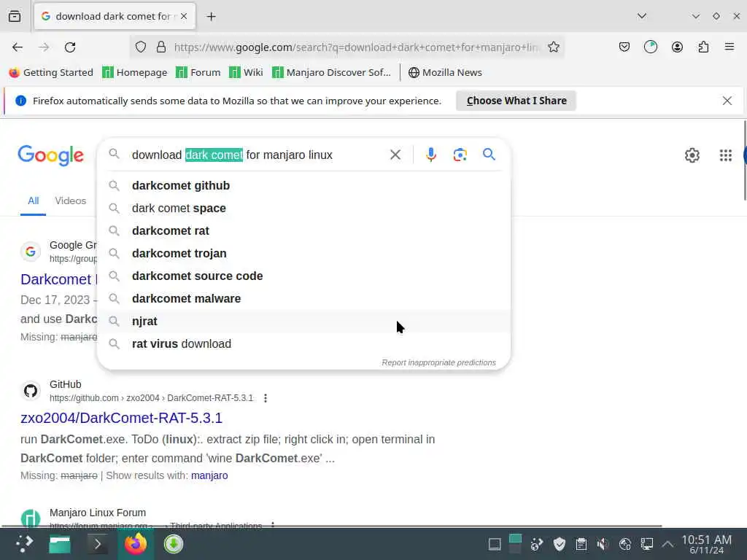747x560 pixels.
Task: Open the list all tabs dropdown
Action: pyautogui.click(x=642, y=16)
